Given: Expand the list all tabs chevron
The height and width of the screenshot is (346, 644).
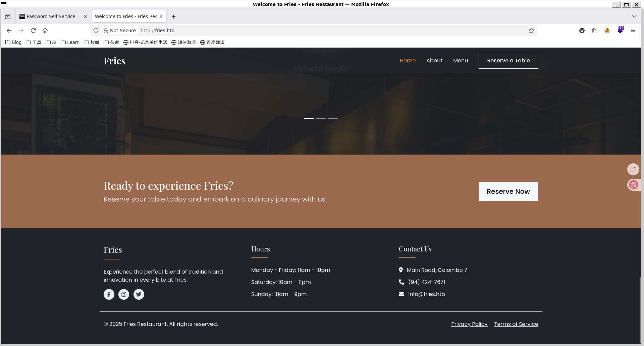Looking at the screenshot, I should (x=634, y=16).
